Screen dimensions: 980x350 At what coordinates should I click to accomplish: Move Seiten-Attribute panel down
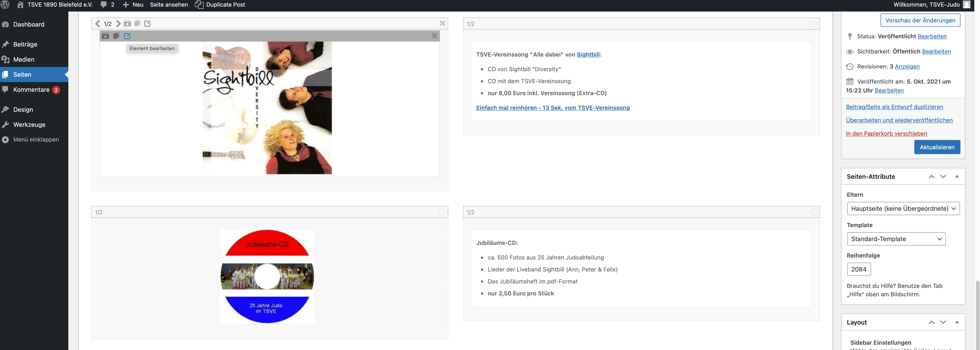pos(943,177)
